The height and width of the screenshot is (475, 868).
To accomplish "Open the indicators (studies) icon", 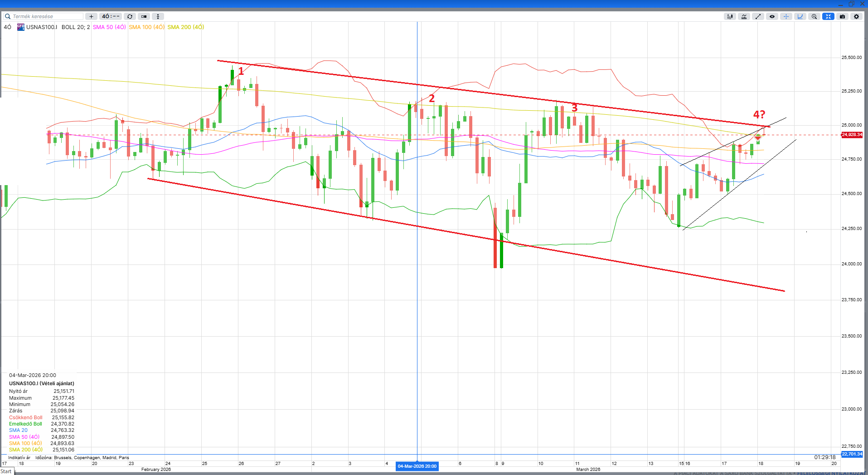I will pos(744,16).
